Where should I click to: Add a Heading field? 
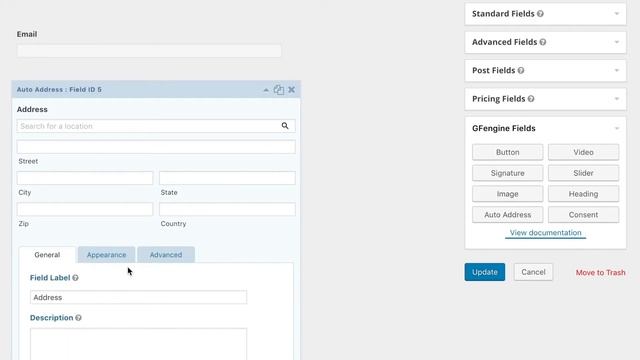click(583, 194)
